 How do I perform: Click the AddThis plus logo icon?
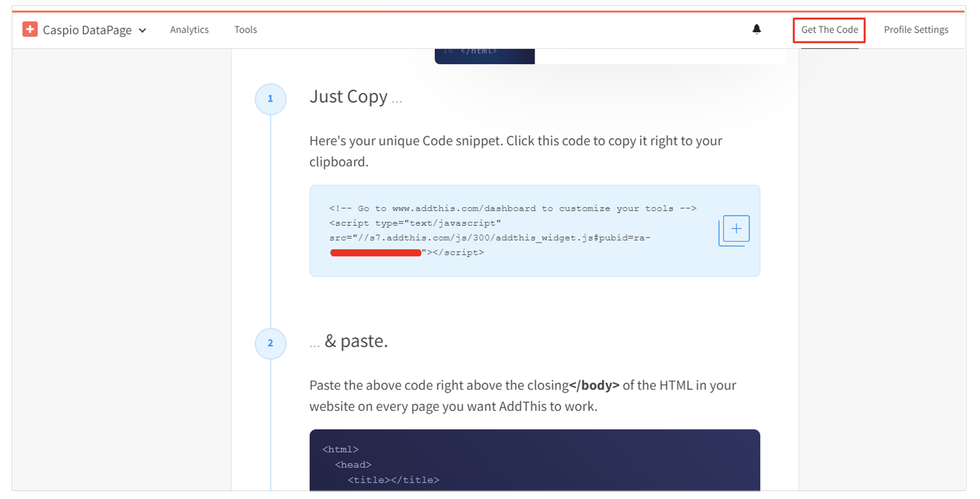30,29
